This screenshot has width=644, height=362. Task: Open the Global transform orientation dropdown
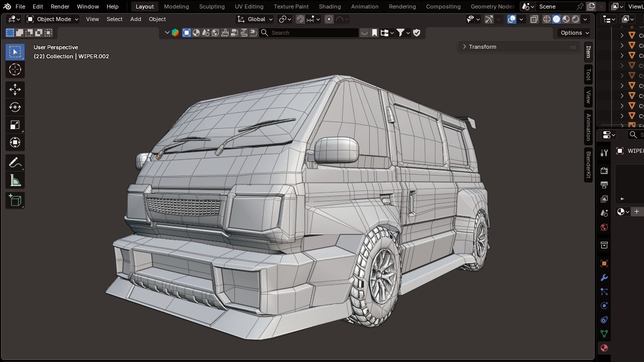255,19
